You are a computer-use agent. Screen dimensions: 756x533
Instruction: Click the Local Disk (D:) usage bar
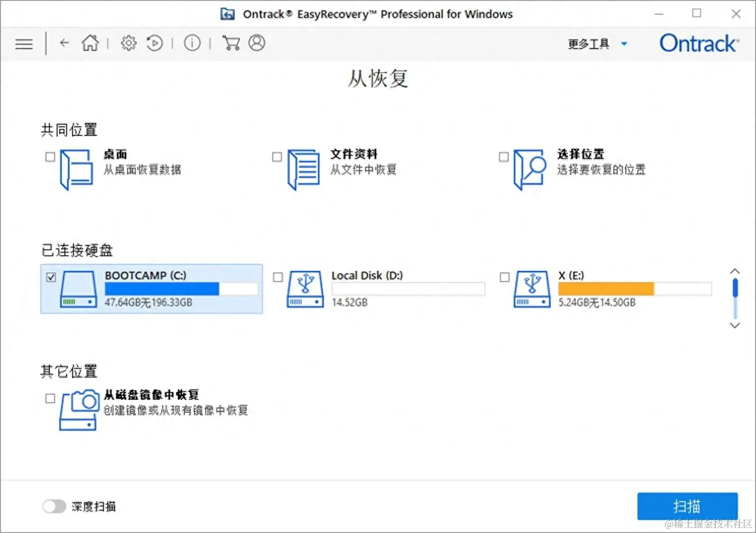[x=408, y=289]
